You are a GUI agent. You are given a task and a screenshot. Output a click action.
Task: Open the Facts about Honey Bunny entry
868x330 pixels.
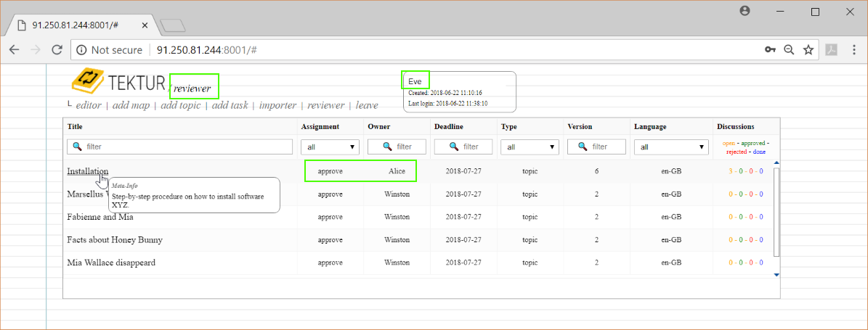[114, 239]
